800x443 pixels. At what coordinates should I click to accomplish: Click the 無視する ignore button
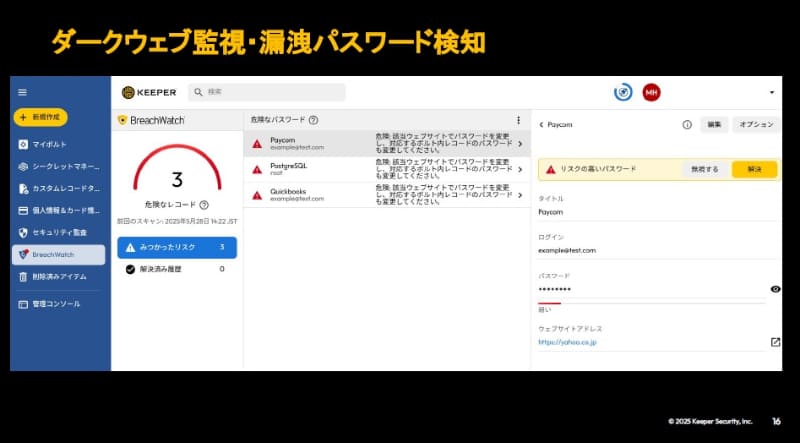pyautogui.click(x=705, y=169)
